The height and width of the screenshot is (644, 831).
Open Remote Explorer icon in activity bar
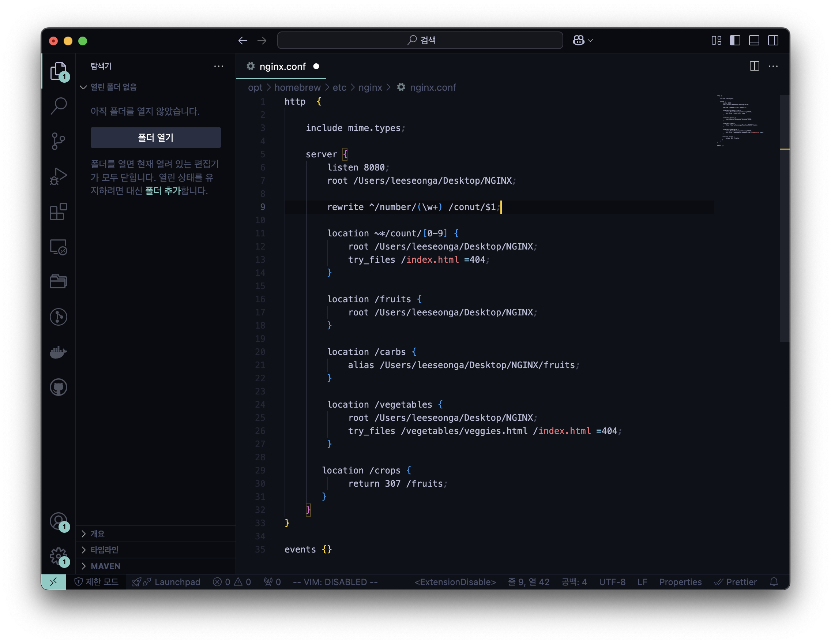[58, 247]
